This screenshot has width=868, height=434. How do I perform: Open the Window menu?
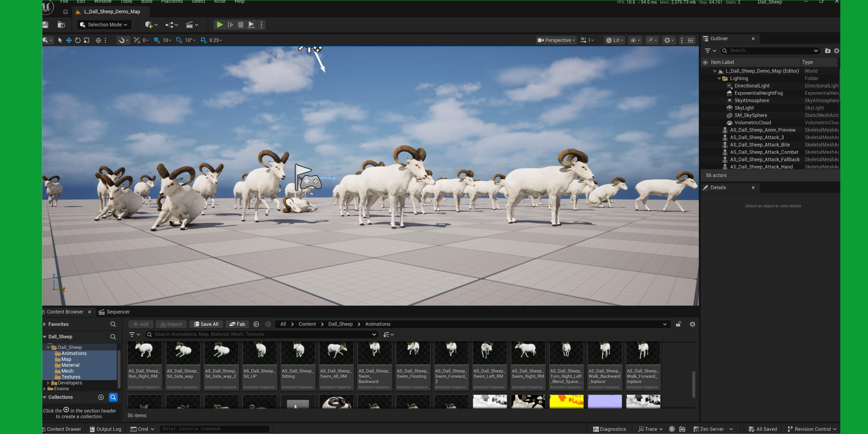point(103,2)
